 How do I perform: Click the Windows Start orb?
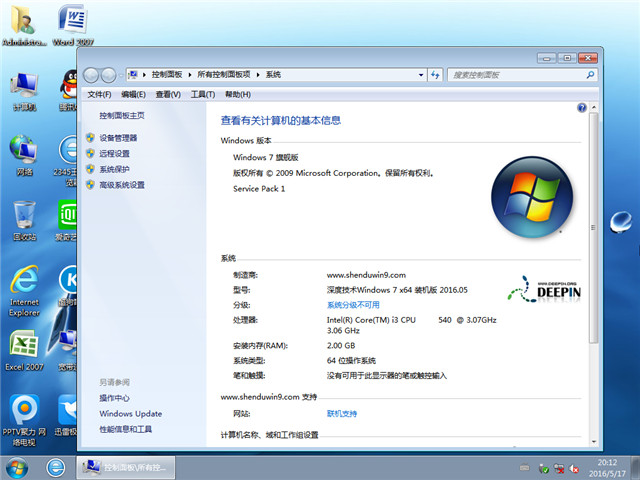click(x=17, y=468)
